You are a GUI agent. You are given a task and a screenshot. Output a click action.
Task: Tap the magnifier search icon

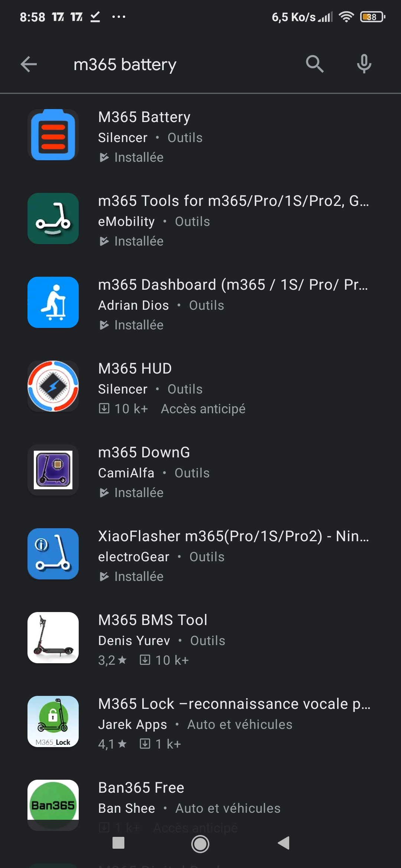(314, 64)
